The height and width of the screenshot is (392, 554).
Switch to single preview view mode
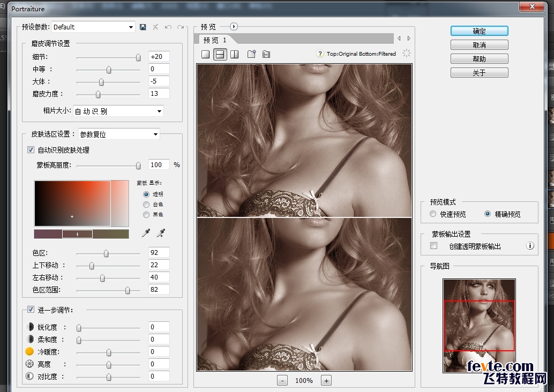click(205, 54)
